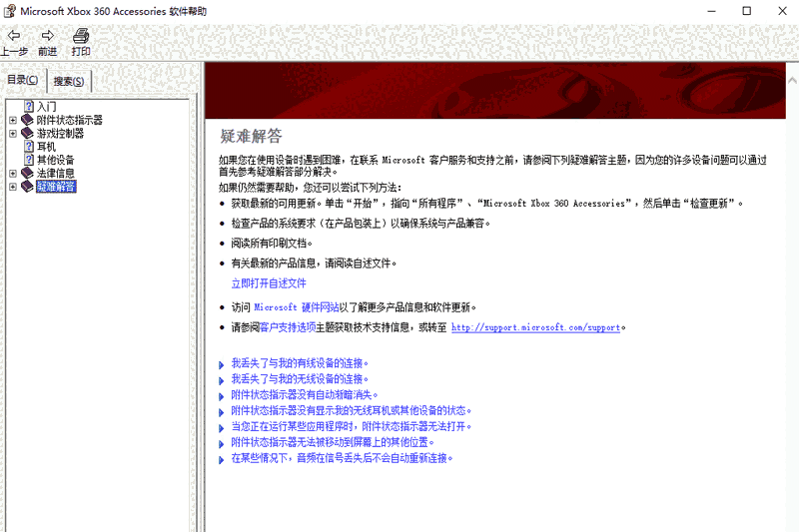Click the book icon beside 疑难解答
The width and height of the screenshot is (799, 532).
[27, 187]
